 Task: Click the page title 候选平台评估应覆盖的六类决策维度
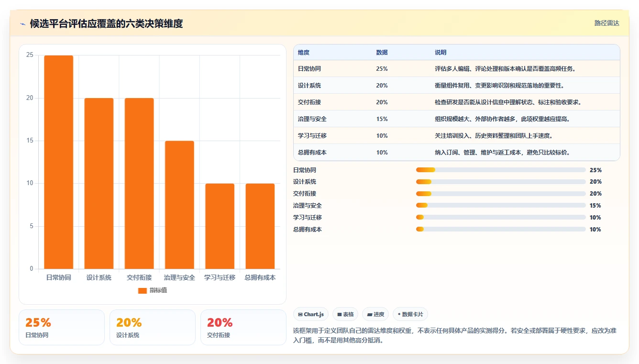click(x=106, y=24)
